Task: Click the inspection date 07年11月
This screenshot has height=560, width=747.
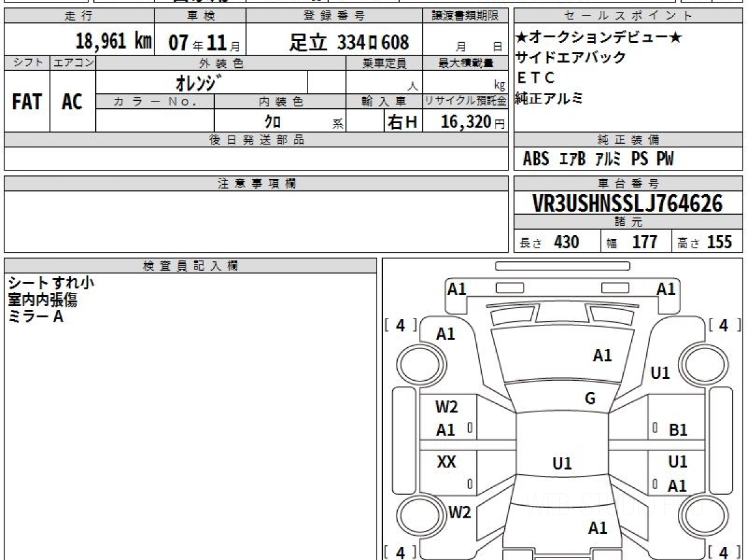Action: tap(204, 43)
